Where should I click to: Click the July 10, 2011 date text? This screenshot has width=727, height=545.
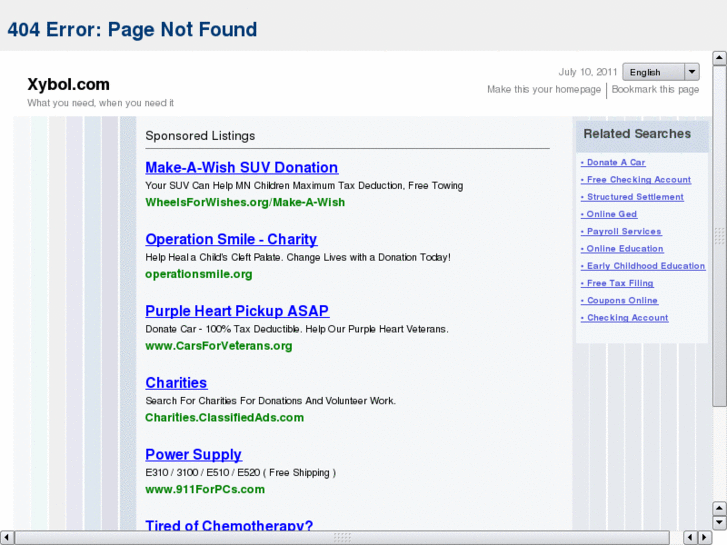click(x=587, y=72)
